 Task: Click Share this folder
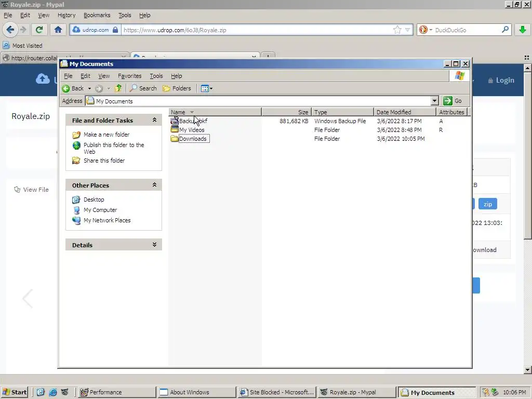pos(104,161)
